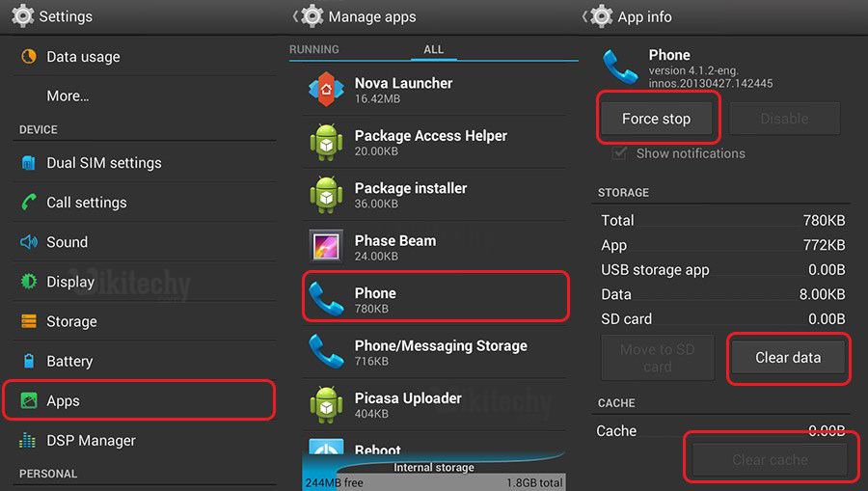Click the 244MB free label

point(334,482)
